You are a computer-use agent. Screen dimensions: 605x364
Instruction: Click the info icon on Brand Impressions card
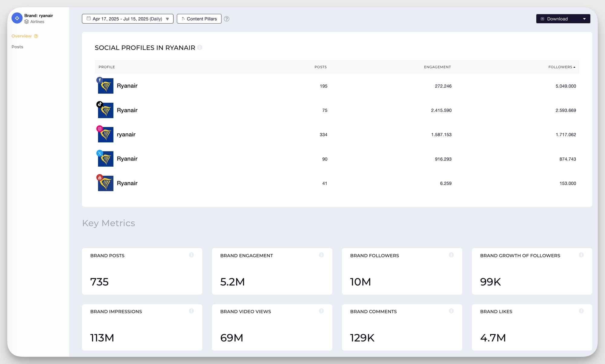(x=191, y=311)
